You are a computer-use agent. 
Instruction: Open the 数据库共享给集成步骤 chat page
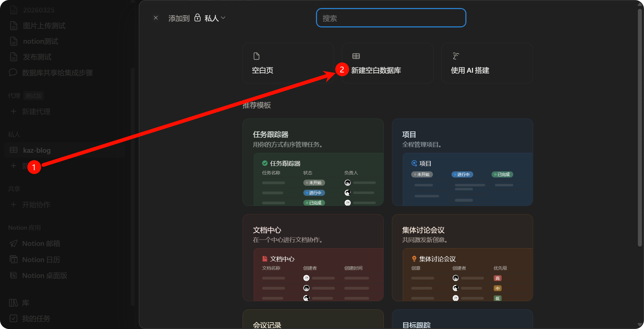pyautogui.click(x=57, y=73)
